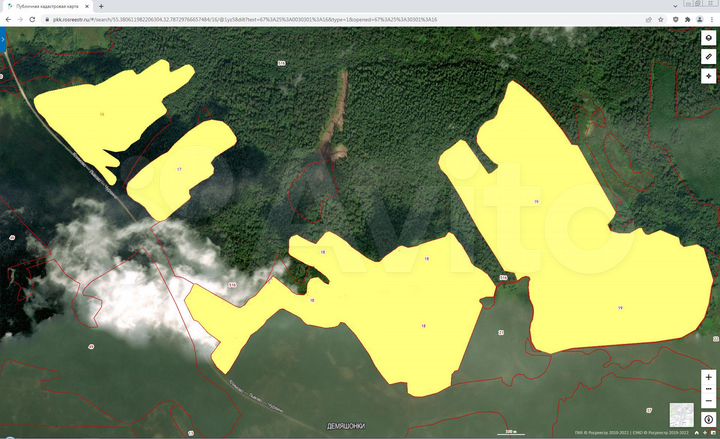Expand the blue left sidebar panel
This screenshot has width=720, height=439.
click(x=3, y=37)
